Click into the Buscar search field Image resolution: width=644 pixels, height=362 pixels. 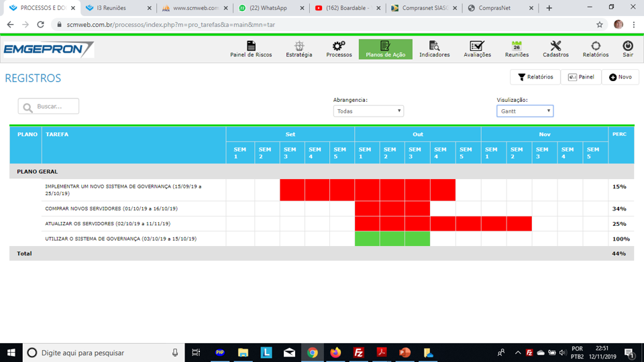[x=49, y=106]
